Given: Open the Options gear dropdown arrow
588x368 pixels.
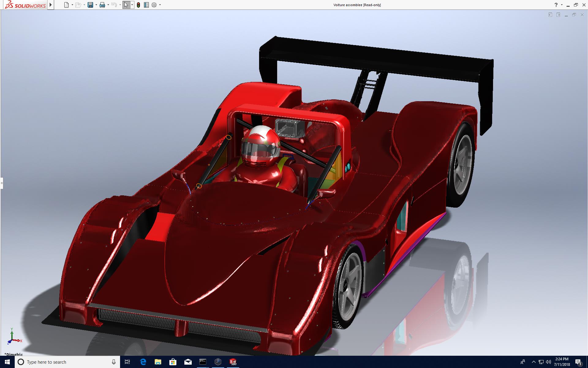Looking at the screenshot, I should pyautogui.click(x=160, y=5).
